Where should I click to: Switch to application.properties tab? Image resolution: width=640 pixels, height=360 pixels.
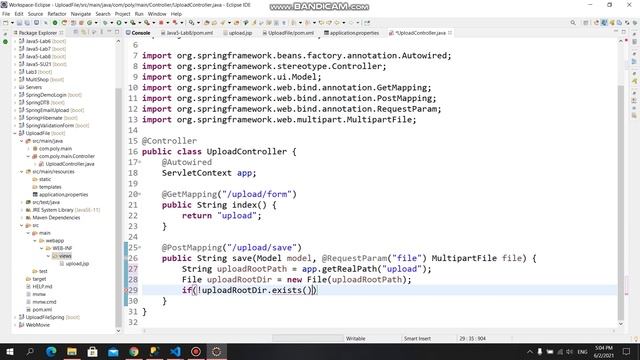[351, 33]
